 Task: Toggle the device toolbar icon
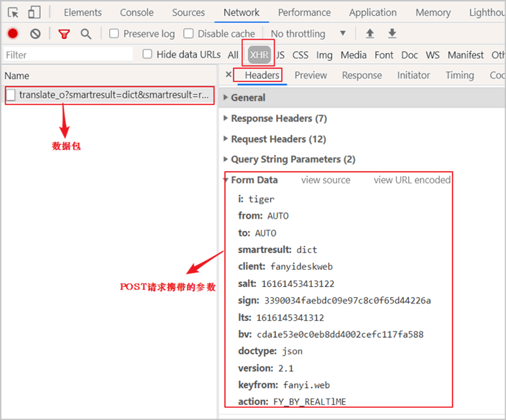coord(34,12)
